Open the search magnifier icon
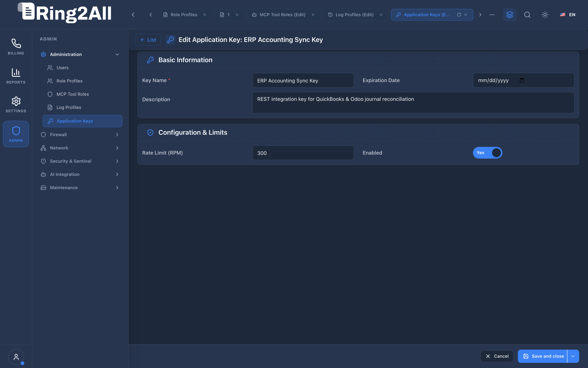The width and height of the screenshot is (588, 368). tap(527, 15)
